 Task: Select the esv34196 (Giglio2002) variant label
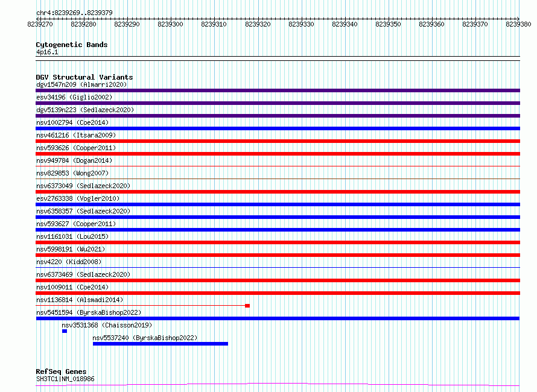74,97
